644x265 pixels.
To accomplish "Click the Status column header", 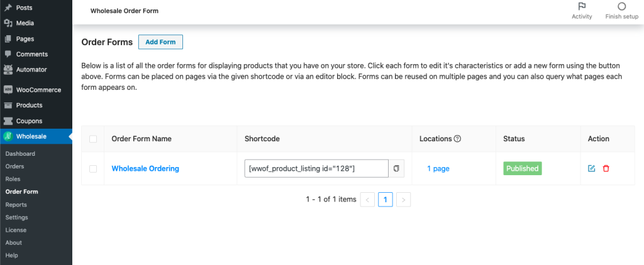I will coord(514,139).
